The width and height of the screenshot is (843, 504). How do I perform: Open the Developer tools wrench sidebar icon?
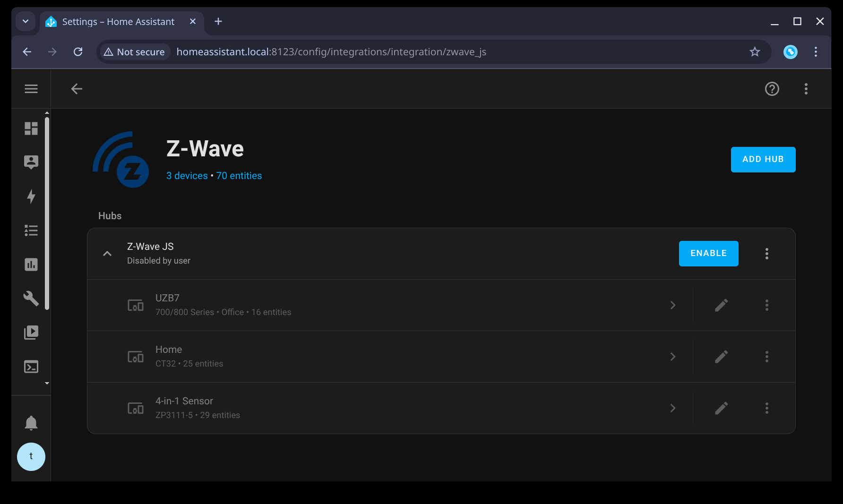click(31, 299)
